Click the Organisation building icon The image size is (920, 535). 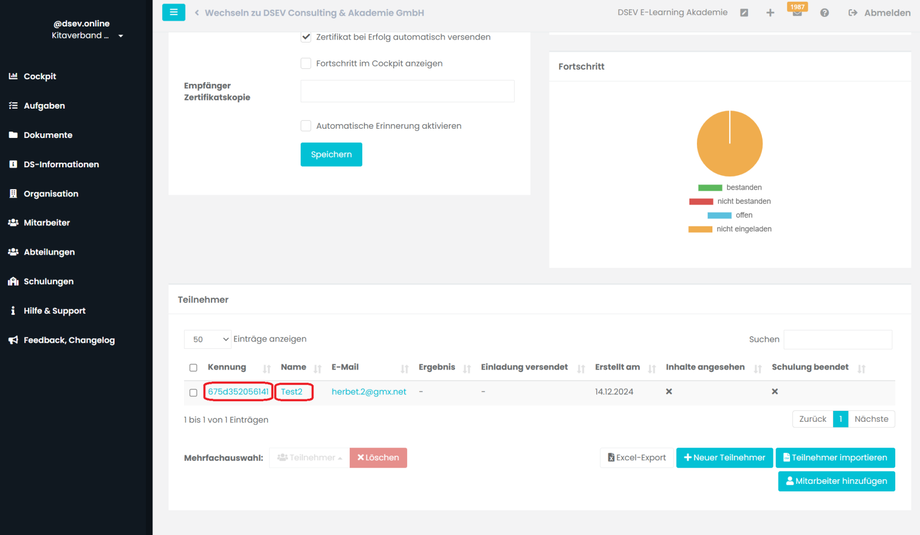13,194
